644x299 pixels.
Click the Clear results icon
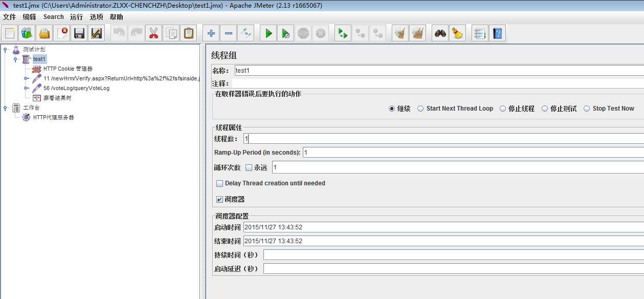pos(401,34)
